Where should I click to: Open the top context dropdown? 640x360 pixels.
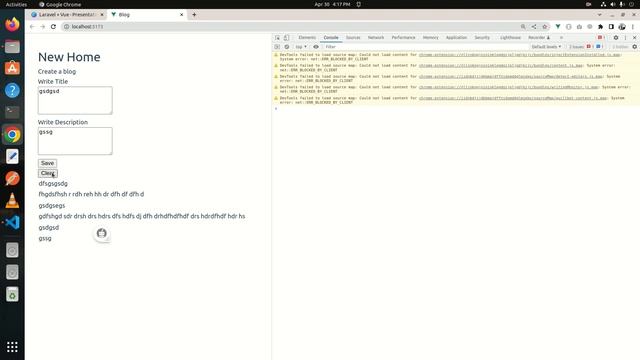301,47
